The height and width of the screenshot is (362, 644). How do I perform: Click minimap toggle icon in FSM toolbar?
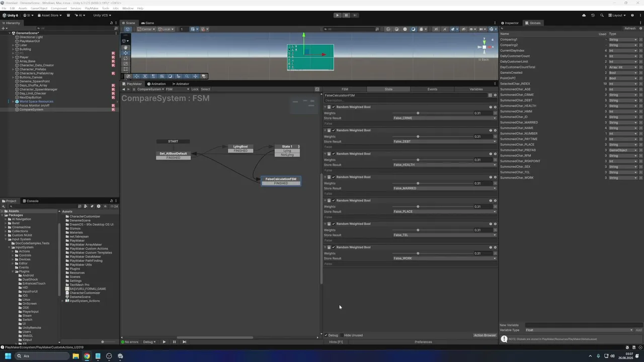(317, 89)
